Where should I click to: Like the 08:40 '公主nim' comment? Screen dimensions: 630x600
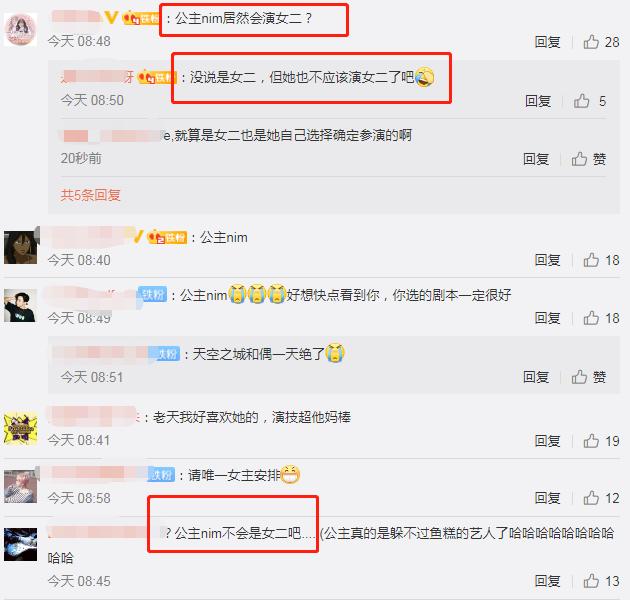(x=601, y=260)
